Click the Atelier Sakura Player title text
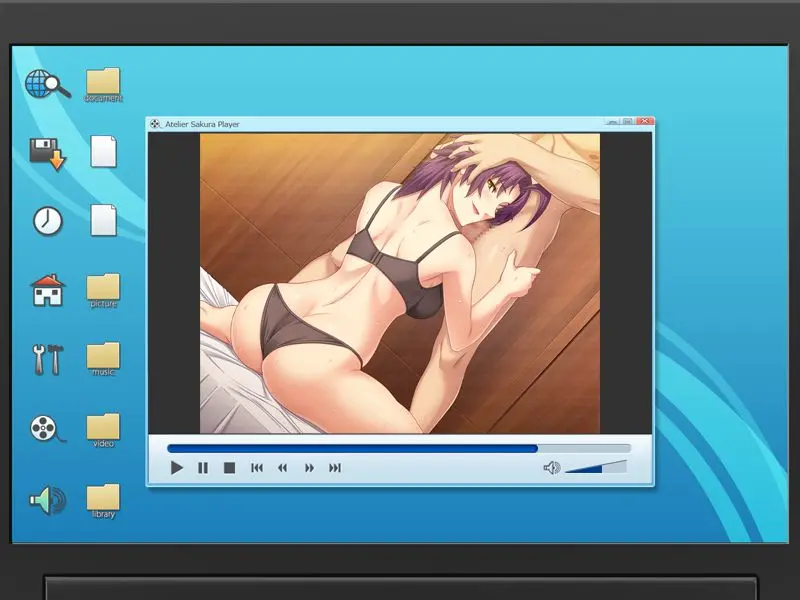This screenshot has width=800, height=600. click(202, 124)
